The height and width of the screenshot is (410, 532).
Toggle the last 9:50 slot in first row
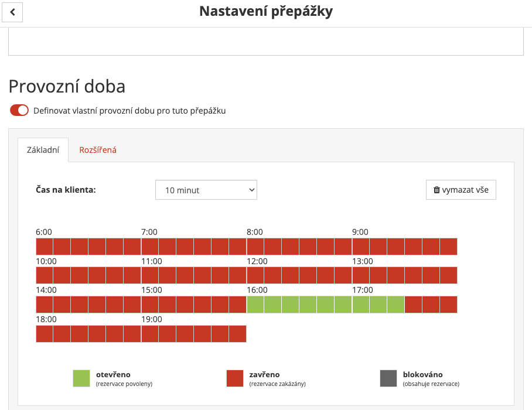449,247
